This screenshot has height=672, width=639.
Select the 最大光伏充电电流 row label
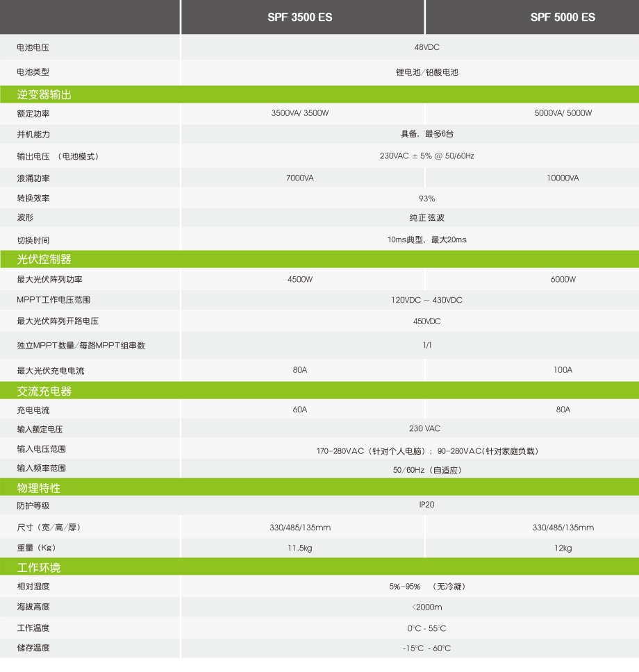click(51, 371)
